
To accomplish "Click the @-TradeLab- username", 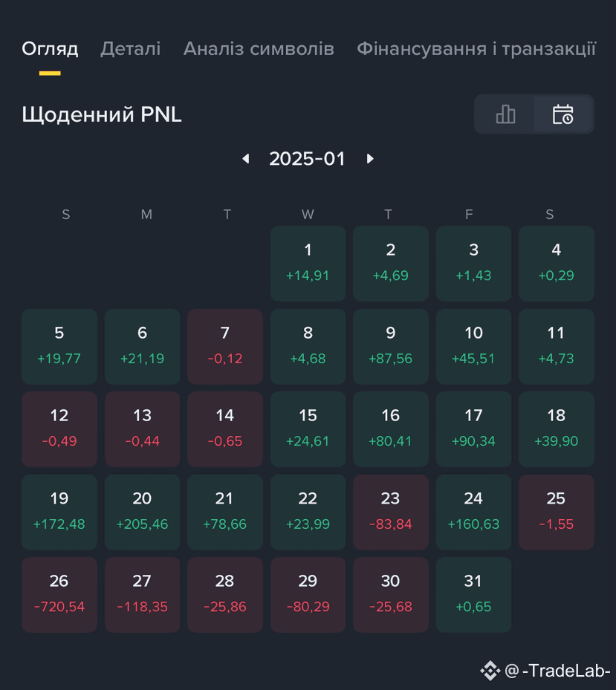I will click(557, 671).
